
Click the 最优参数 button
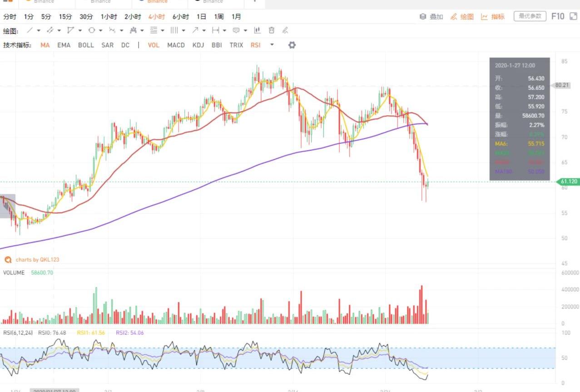(530, 16)
